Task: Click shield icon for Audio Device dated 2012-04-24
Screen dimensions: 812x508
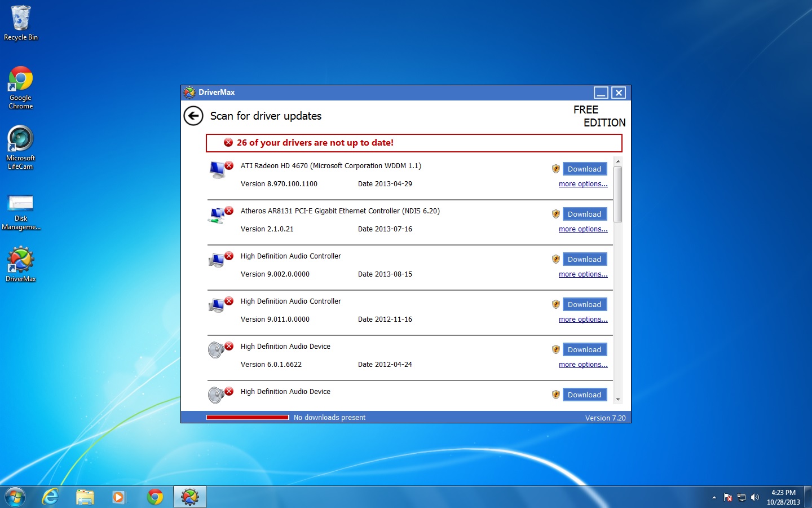Action: (555, 349)
